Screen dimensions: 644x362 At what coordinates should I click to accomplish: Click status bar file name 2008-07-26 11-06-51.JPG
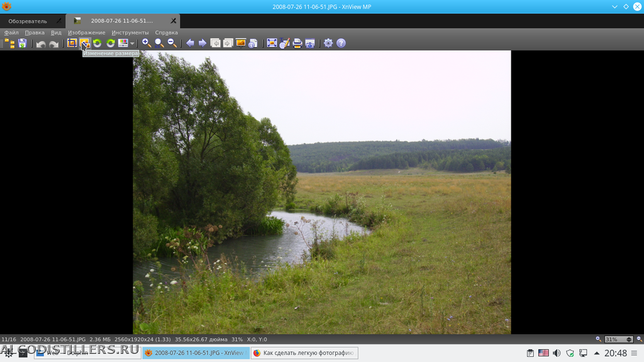click(53, 339)
